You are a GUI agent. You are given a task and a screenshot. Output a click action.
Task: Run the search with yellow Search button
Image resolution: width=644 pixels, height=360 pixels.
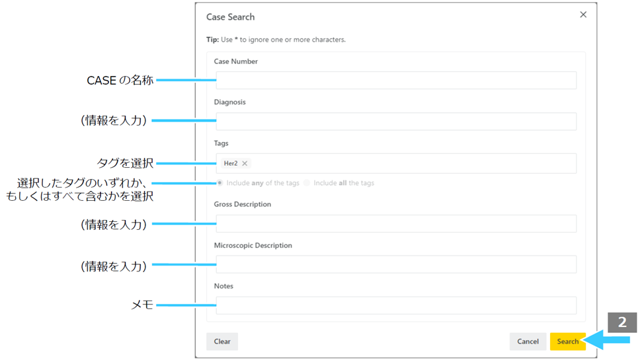567,342
